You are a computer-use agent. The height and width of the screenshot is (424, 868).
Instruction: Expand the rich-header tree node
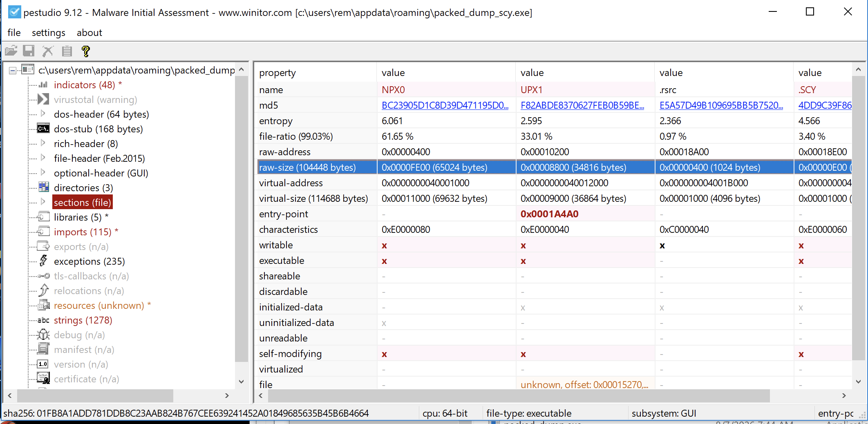(43, 143)
